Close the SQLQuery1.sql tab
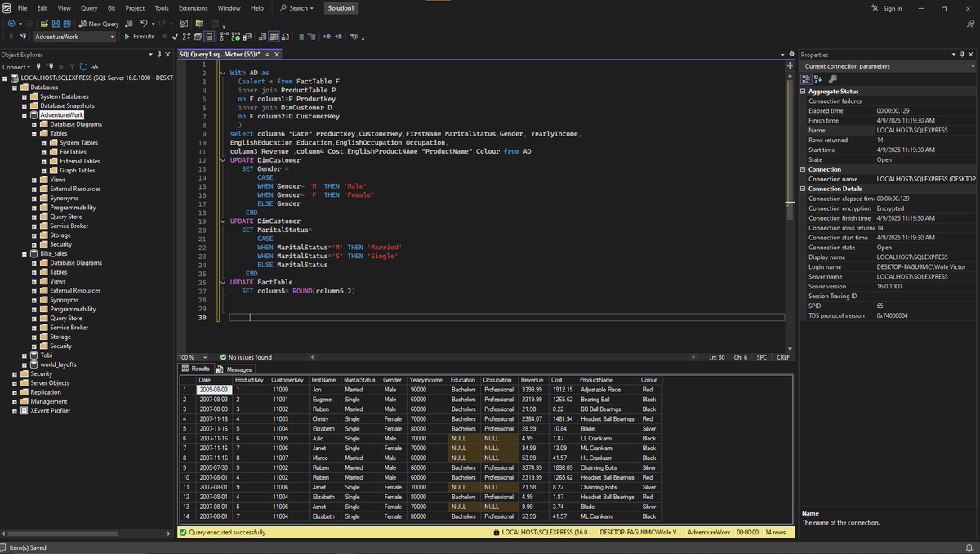Screen dimensions: 980x554 (277, 55)
